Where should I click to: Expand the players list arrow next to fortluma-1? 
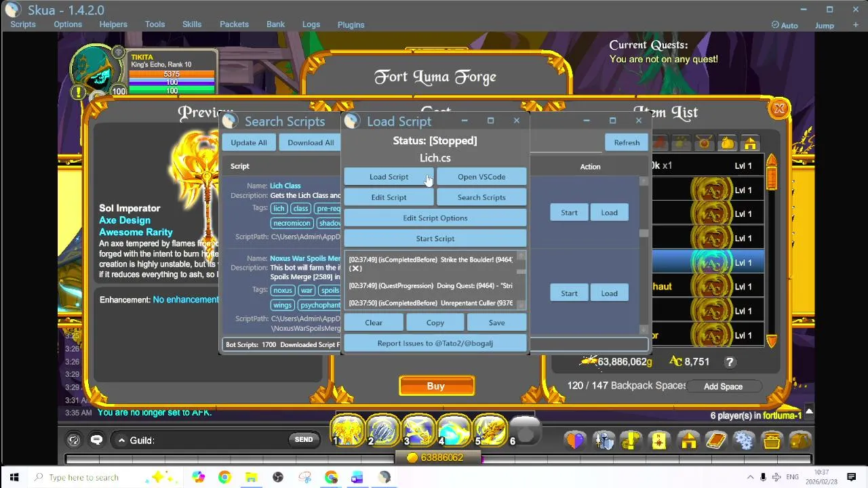[x=809, y=411]
